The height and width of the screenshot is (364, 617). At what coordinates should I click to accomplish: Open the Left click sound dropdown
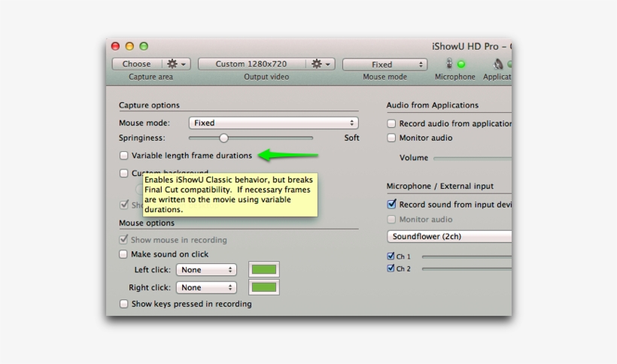click(206, 269)
